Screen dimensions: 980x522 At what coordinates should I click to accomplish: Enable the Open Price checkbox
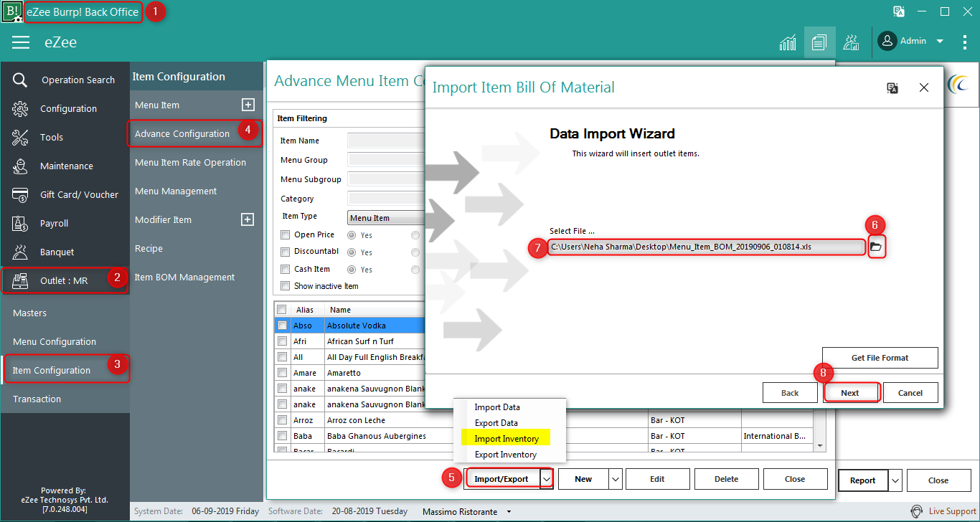click(x=285, y=234)
